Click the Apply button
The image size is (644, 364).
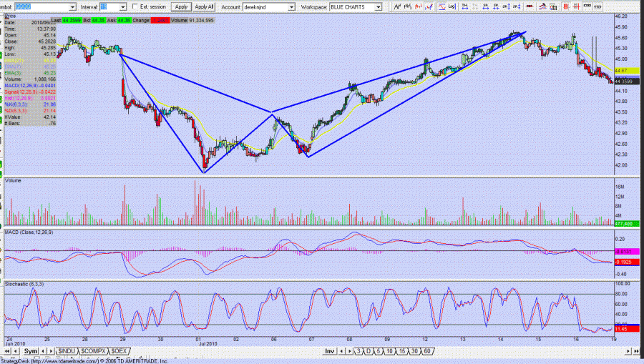[x=181, y=7]
